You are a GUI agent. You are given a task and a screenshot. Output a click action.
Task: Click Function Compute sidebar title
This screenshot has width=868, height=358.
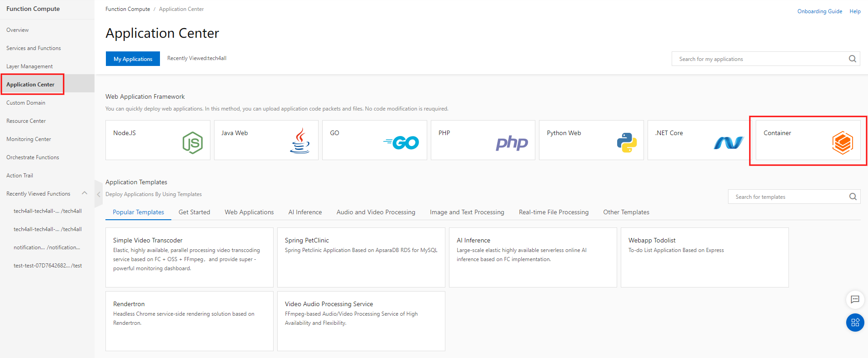pos(33,9)
